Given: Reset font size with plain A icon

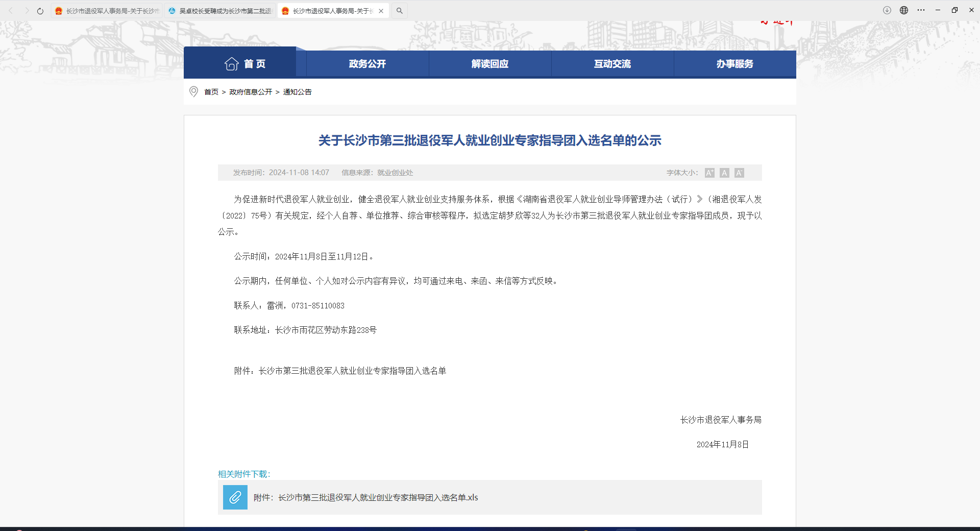Looking at the screenshot, I should pos(724,173).
